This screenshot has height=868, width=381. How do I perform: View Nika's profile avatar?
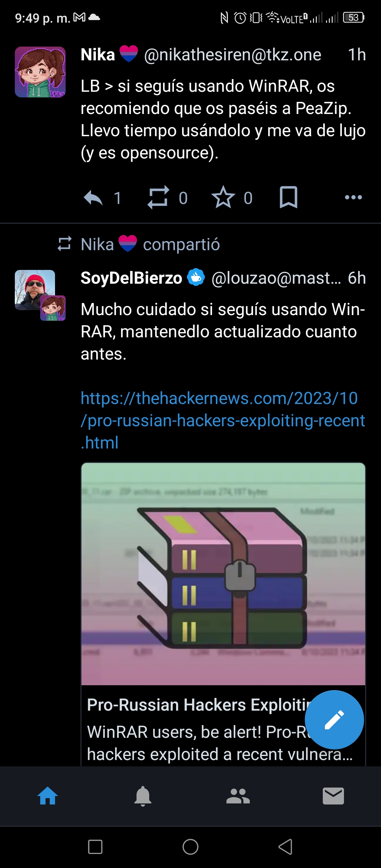click(x=40, y=72)
